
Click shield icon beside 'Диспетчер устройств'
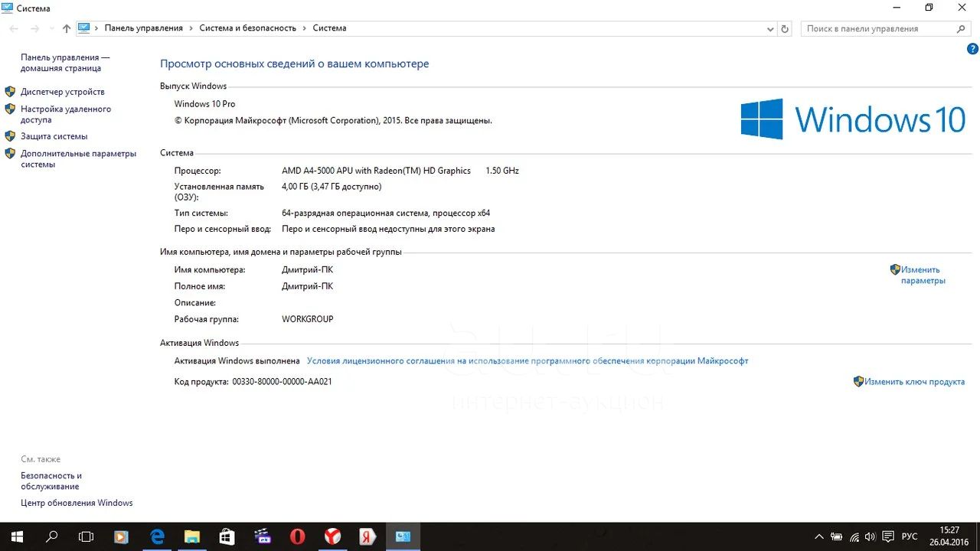(10, 91)
